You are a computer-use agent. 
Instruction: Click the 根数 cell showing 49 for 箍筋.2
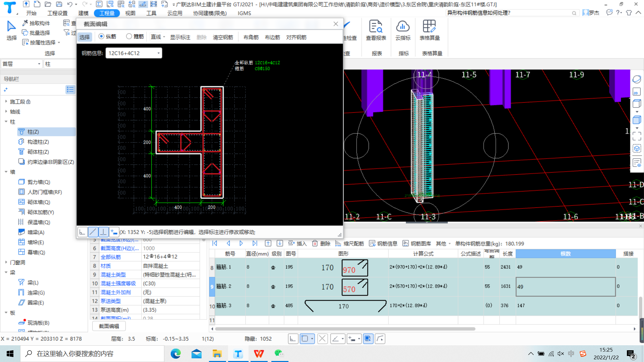point(566,287)
